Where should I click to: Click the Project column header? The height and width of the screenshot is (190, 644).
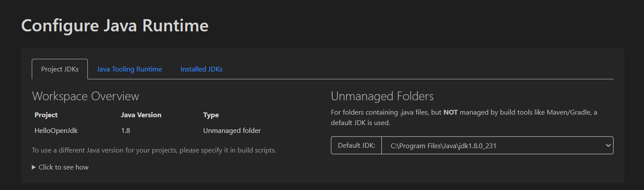[x=46, y=115]
